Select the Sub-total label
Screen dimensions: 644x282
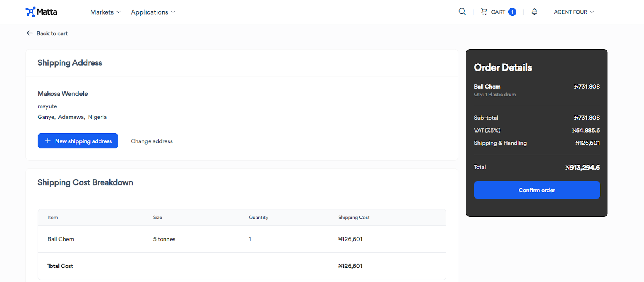point(486,118)
